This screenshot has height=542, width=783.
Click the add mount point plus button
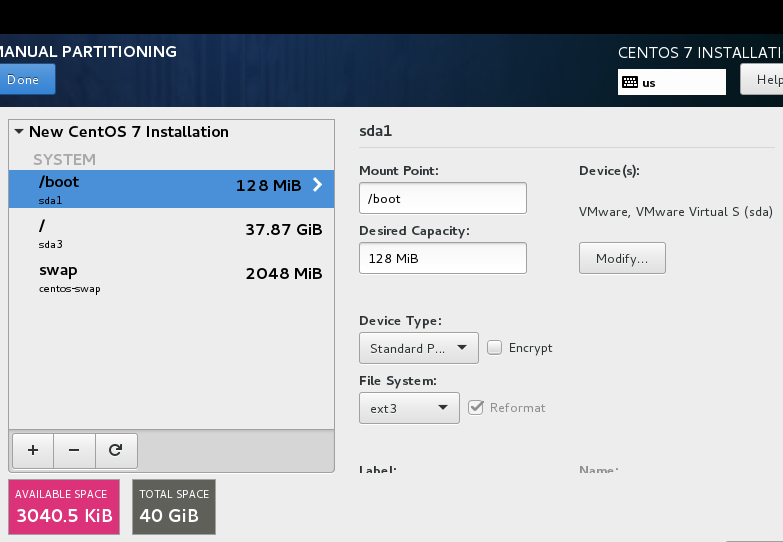(33, 451)
